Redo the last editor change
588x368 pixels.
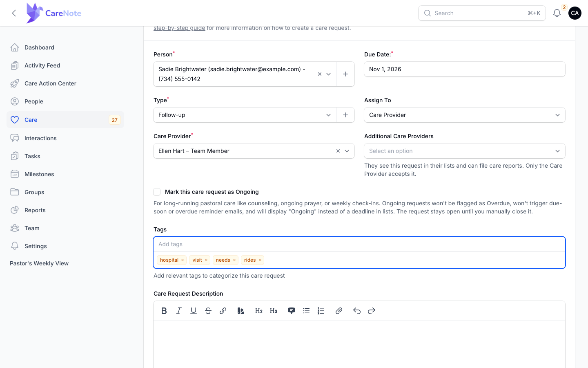click(372, 311)
